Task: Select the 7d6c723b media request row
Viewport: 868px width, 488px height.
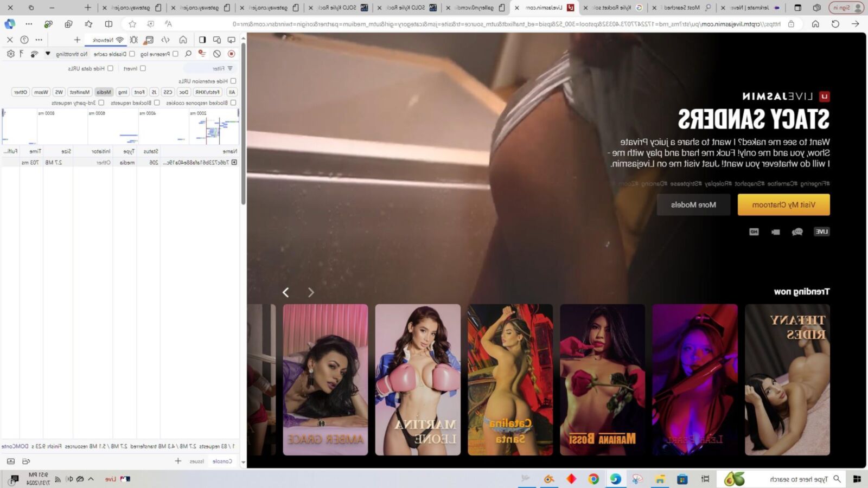Action: click(x=120, y=162)
